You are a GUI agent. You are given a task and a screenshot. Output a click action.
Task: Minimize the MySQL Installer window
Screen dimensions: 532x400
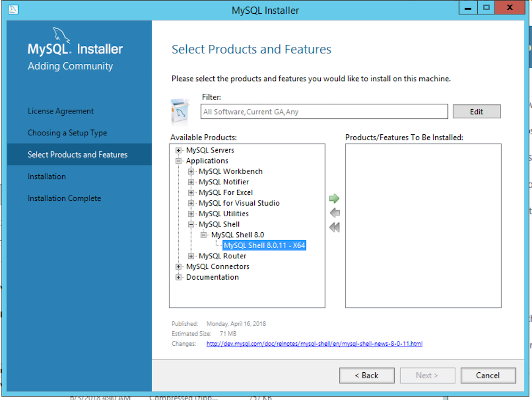pyautogui.click(x=468, y=7)
